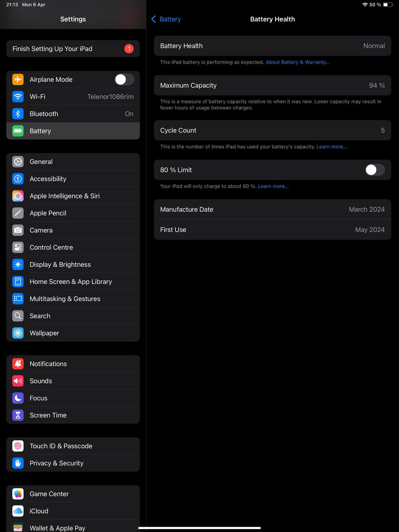Open About Battery & Warranty link
This screenshot has height=532, width=399.
pos(298,62)
